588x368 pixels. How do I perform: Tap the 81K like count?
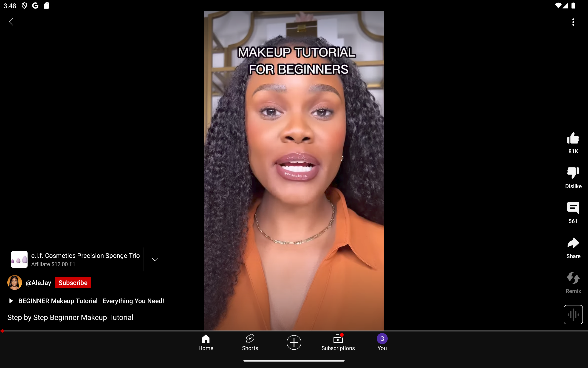(x=573, y=151)
